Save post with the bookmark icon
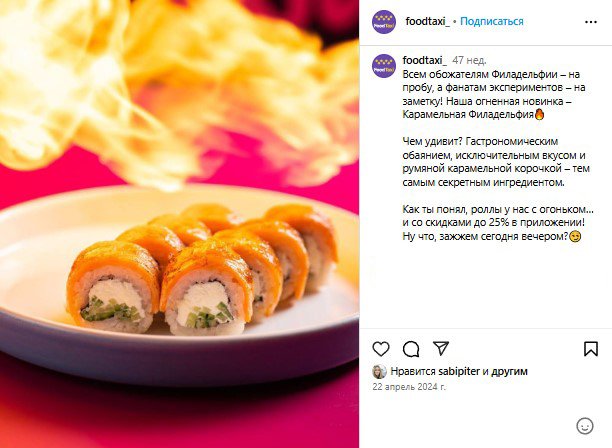The height and width of the screenshot is (448, 612). click(x=591, y=348)
